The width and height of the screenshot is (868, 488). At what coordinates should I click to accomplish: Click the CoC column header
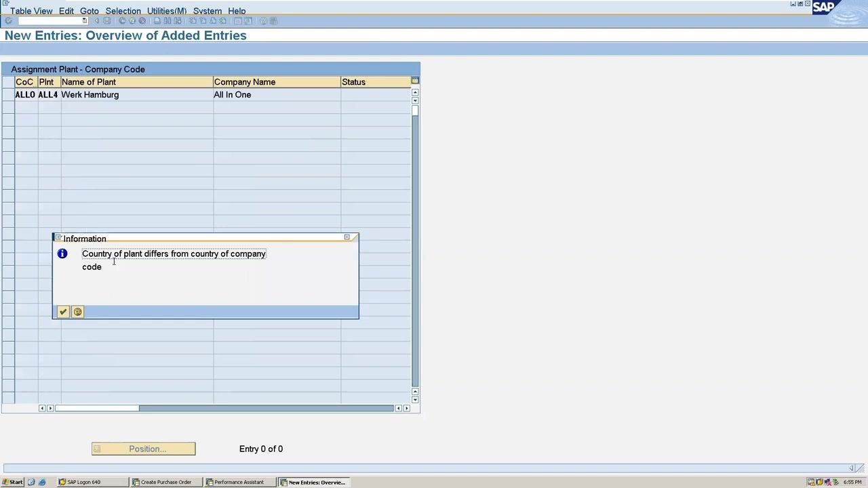[x=26, y=82]
